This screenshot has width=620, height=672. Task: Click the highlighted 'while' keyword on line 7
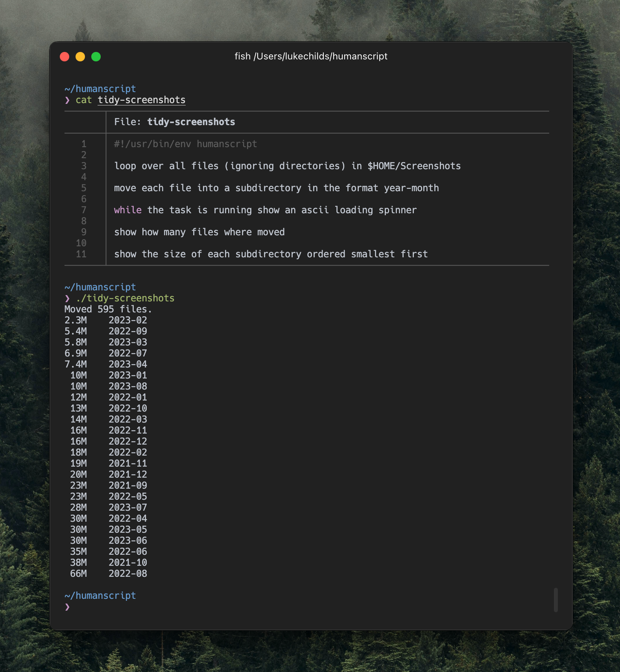pyautogui.click(x=127, y=210)
